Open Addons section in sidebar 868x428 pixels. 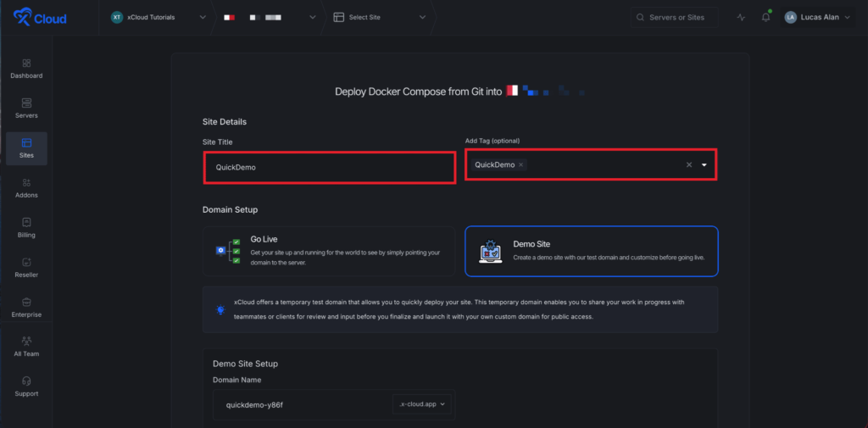click(26, 187)
